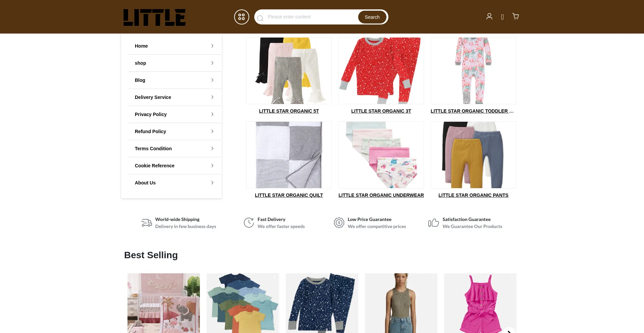Screen dimensions: 644x333
Task: Click the Satisfaction Guarantee thumbs-up icon
Action: point(433,223)
